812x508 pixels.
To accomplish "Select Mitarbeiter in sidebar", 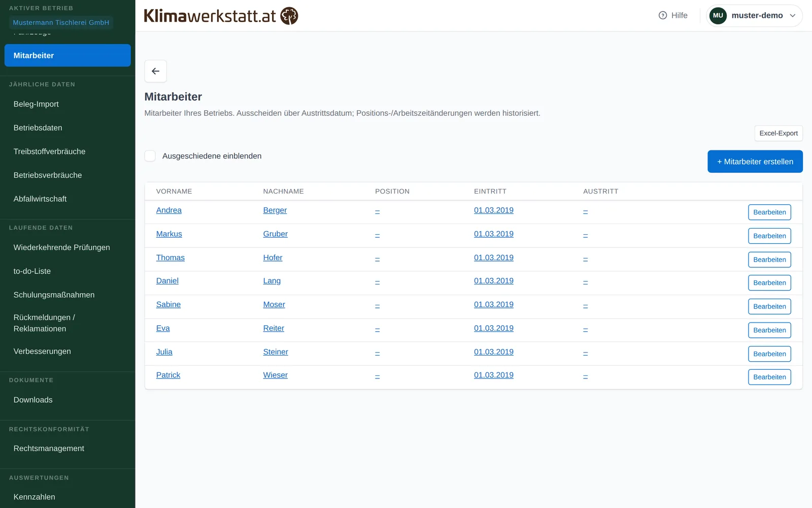I will (x=67, y=55).
